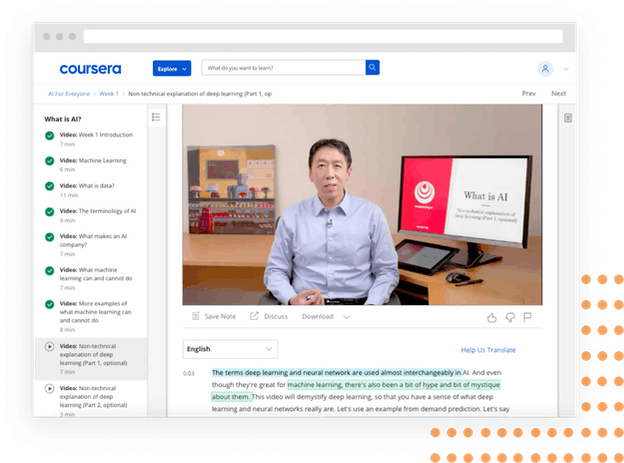The height and width of the screenshot is (463, 624).
Task: Collapse the sidebar using the list icon
Action: [x=156, y=118]
